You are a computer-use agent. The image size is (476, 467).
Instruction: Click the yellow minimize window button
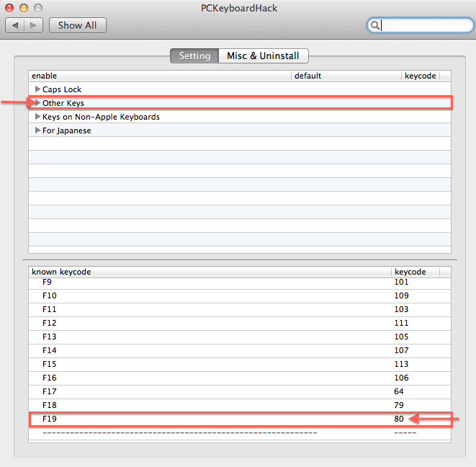[23, 7]
